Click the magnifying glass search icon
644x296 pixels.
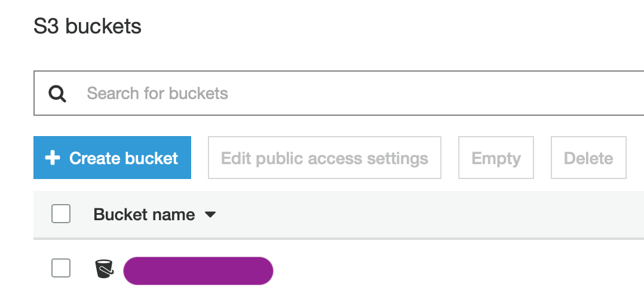click(57, 94)
